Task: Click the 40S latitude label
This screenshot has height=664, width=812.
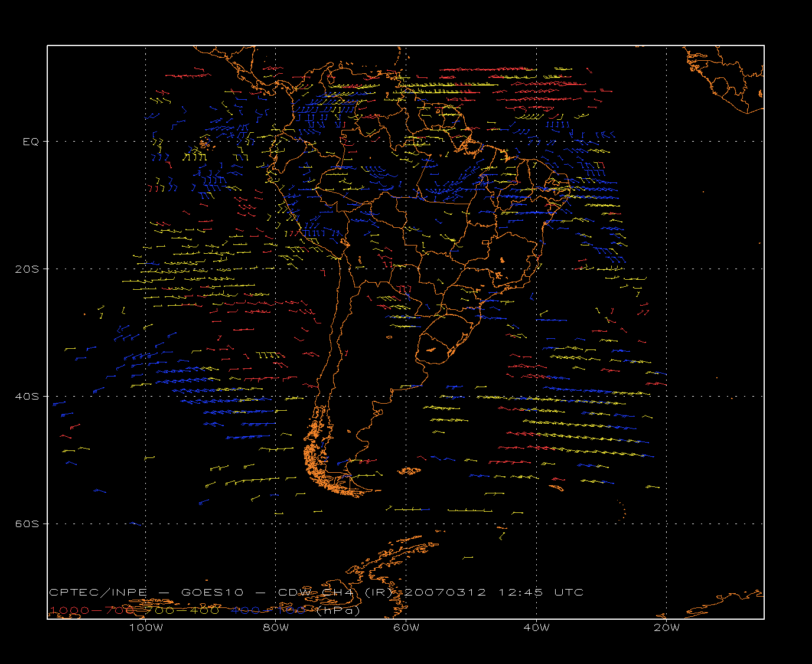Action: click(27, 397)
